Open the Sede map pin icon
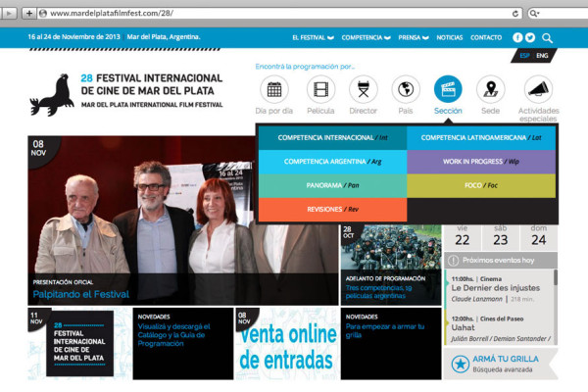 tap(491, 89)
